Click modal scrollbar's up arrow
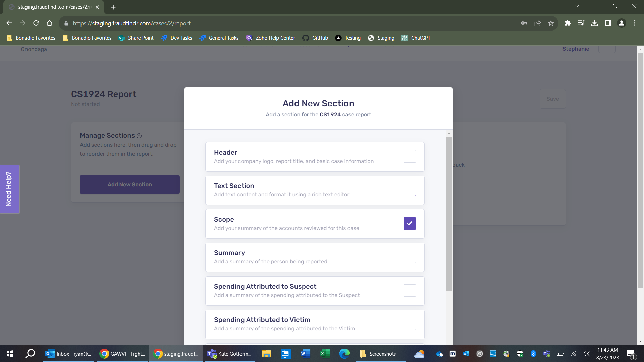The width and height of the screenshot is (644, 362). click(449, 134)
